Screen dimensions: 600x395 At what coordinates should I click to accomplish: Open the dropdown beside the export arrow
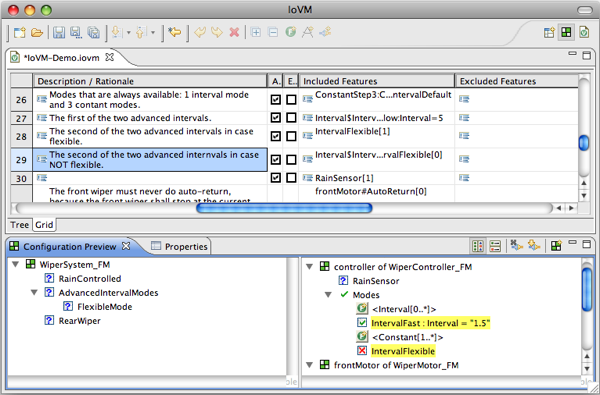click(x=153, y=33)
